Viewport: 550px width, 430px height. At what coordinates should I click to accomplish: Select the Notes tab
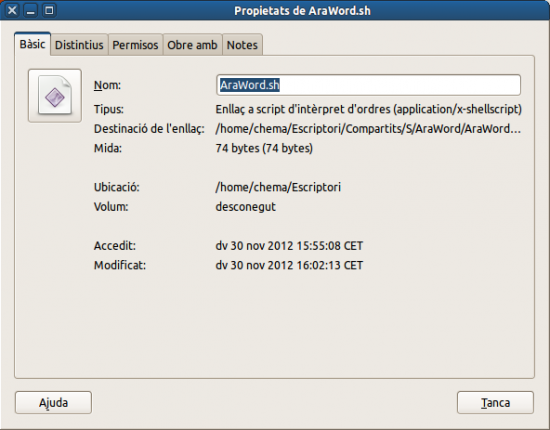pyautogui.click(x=242, y=45)
